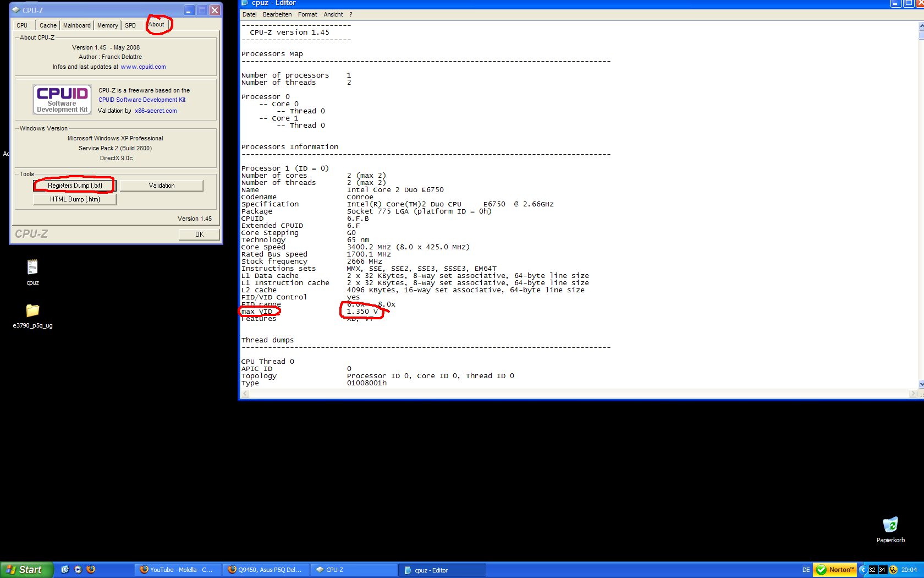Switch to YouTube - Molella taskbar window

click(x=178, y=570)
